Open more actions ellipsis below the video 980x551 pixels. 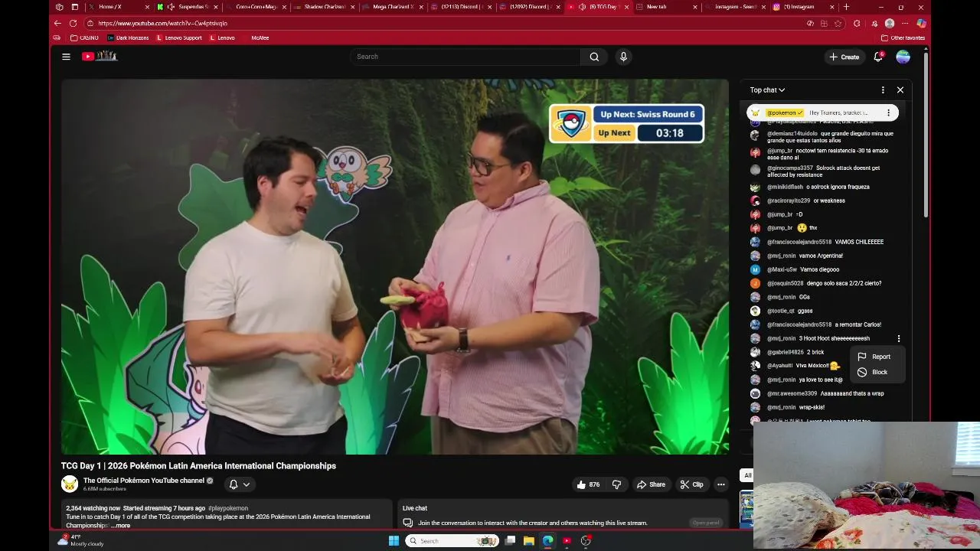point(720,484)
